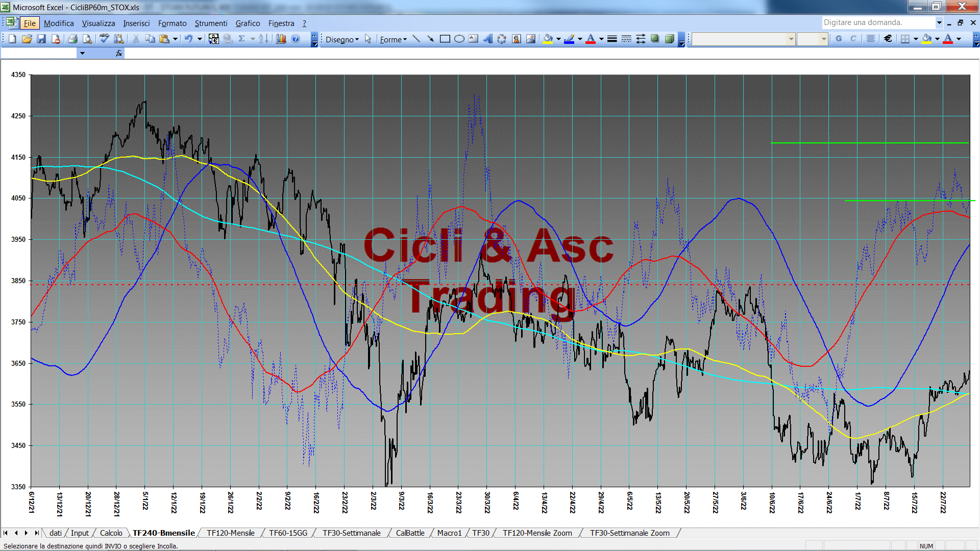Toggle italic C formatting button
The height and width of the screenshot is (551, 980).
pos(853,39)
